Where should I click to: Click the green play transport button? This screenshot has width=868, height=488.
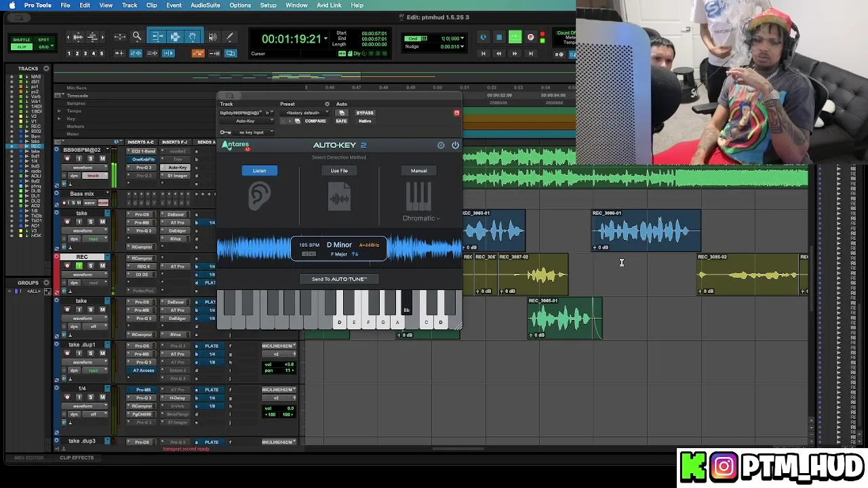point(515,37)
